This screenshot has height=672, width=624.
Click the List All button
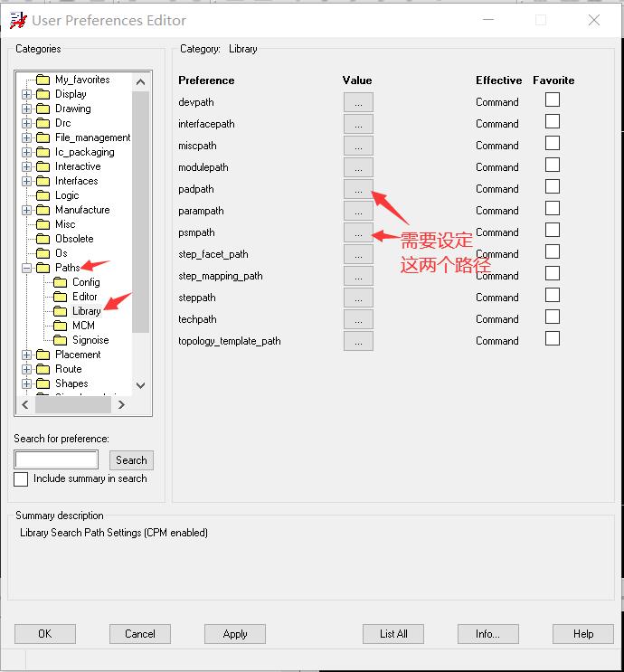393,634
